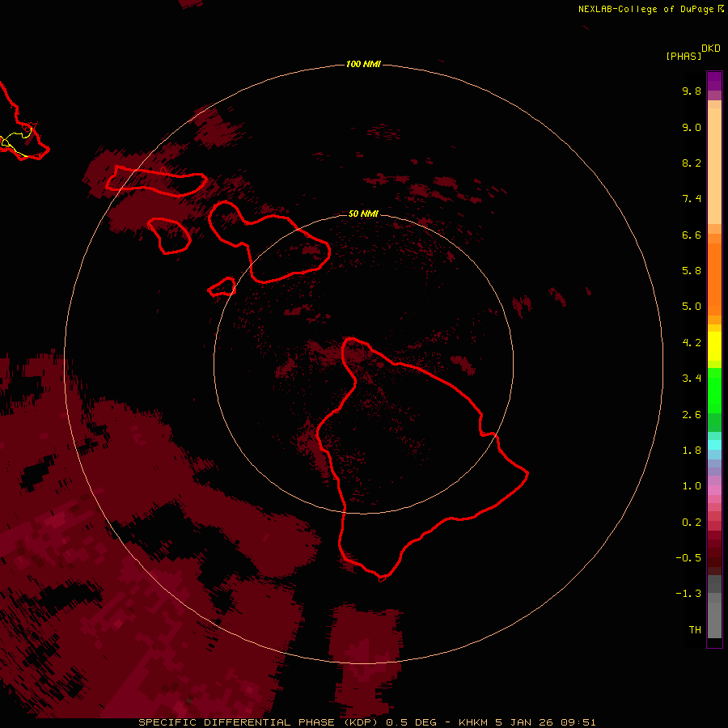Pick the dark purple top legend swatch
Viewport: 728px width, 728px height.
coord(714,81)
